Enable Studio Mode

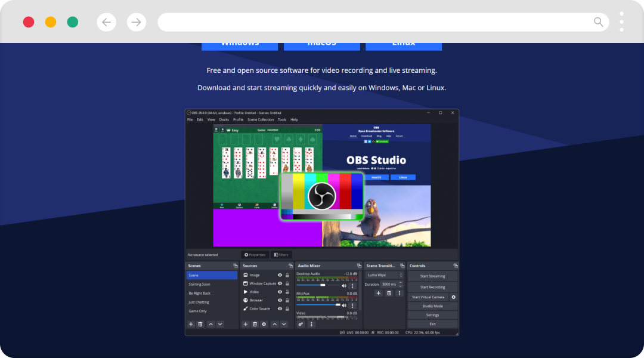point(432,306)
